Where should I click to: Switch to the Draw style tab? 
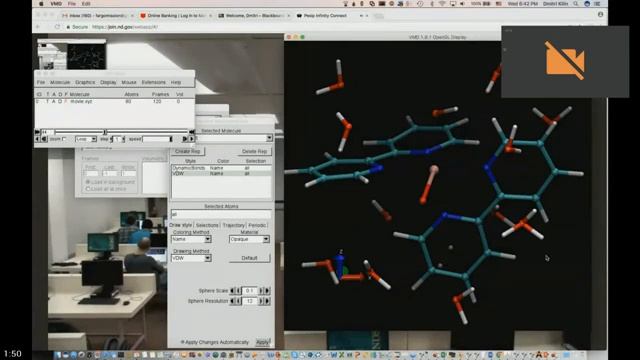click(181, 225)
